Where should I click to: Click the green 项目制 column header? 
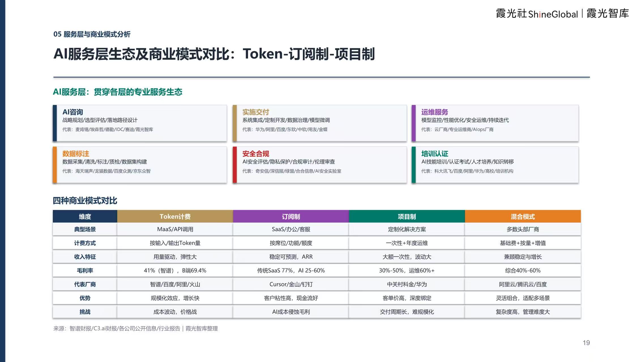pos(407,217)
